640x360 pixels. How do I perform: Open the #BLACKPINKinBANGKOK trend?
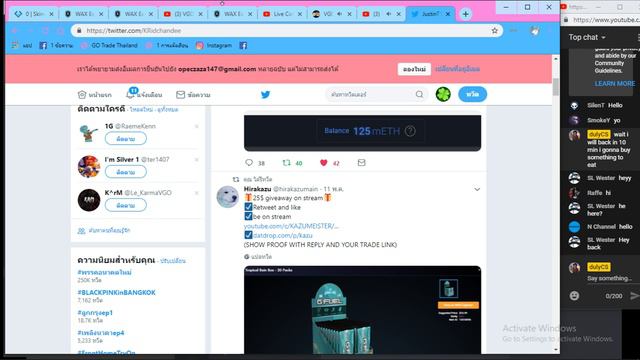click(116, 293)
